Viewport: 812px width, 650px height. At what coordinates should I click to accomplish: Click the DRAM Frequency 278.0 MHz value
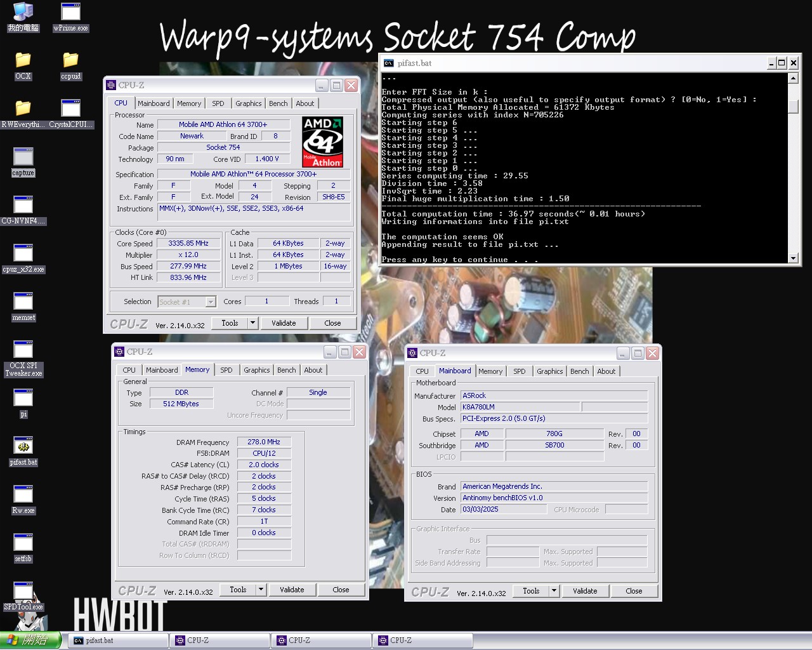pos(264,442)
